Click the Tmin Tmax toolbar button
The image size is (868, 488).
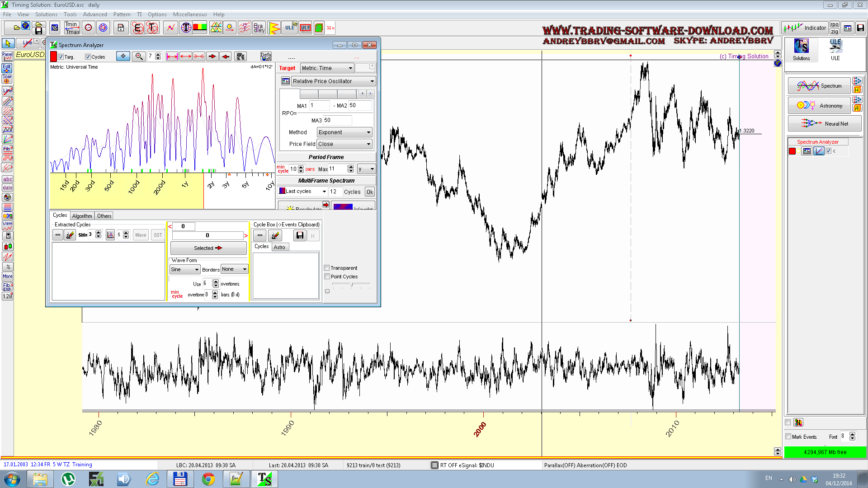(x=72, y=28)
